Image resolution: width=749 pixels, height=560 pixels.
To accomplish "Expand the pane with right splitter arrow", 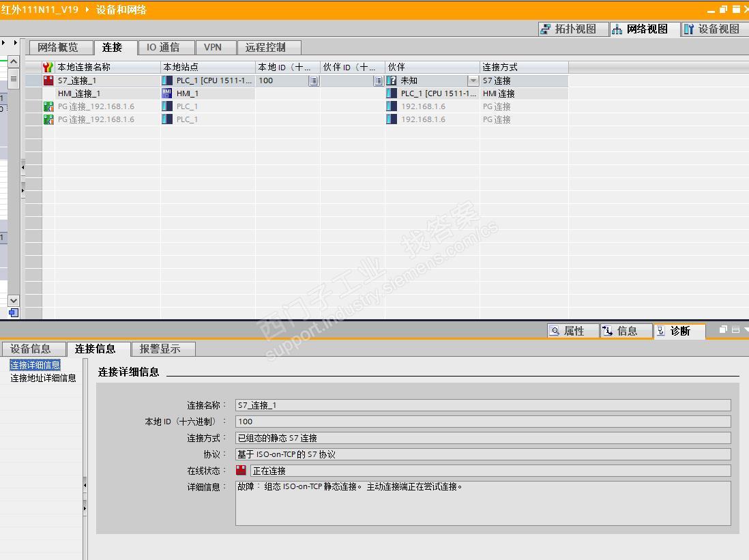I will 23,190.
